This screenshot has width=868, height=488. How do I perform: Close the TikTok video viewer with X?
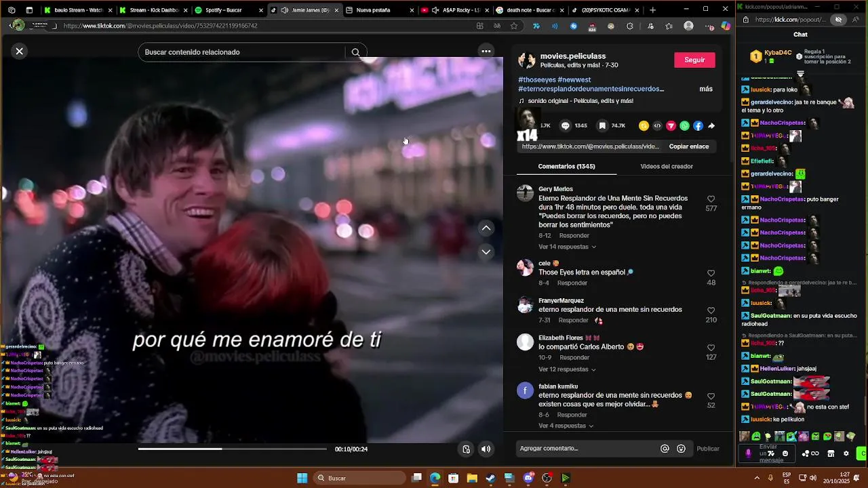(x=20, y=52)
